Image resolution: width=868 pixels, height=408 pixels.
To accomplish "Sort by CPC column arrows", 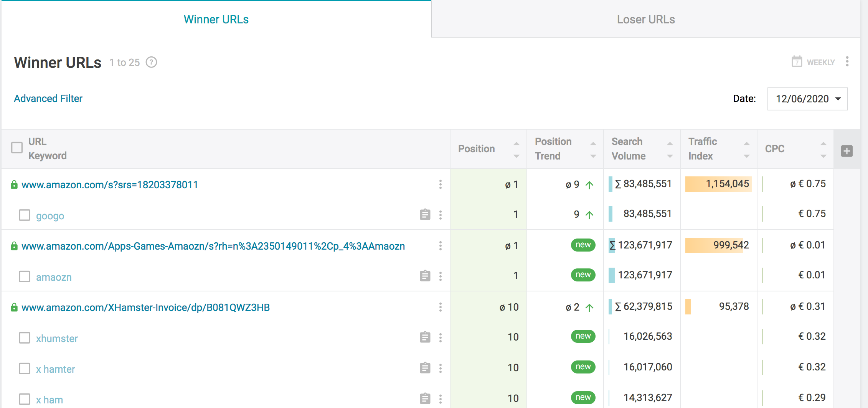I will point(823,150).
